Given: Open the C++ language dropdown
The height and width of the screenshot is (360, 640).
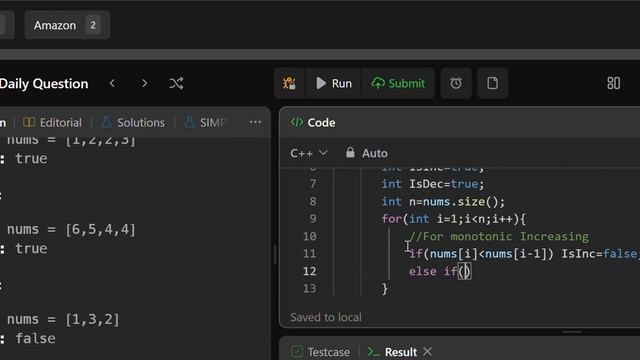Looking at the screenshot, I should point(309,153).
